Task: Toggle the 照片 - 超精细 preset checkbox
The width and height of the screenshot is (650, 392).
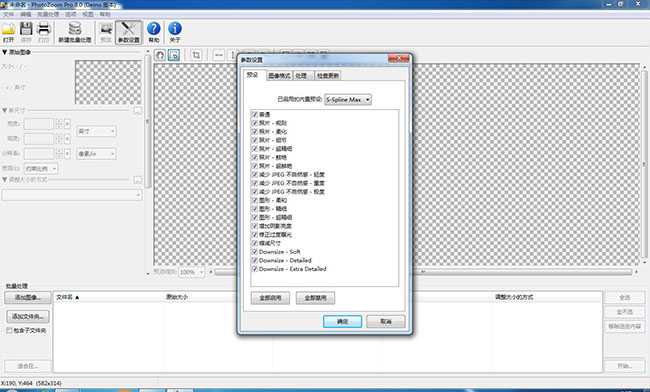Action: tap(255, 149)
